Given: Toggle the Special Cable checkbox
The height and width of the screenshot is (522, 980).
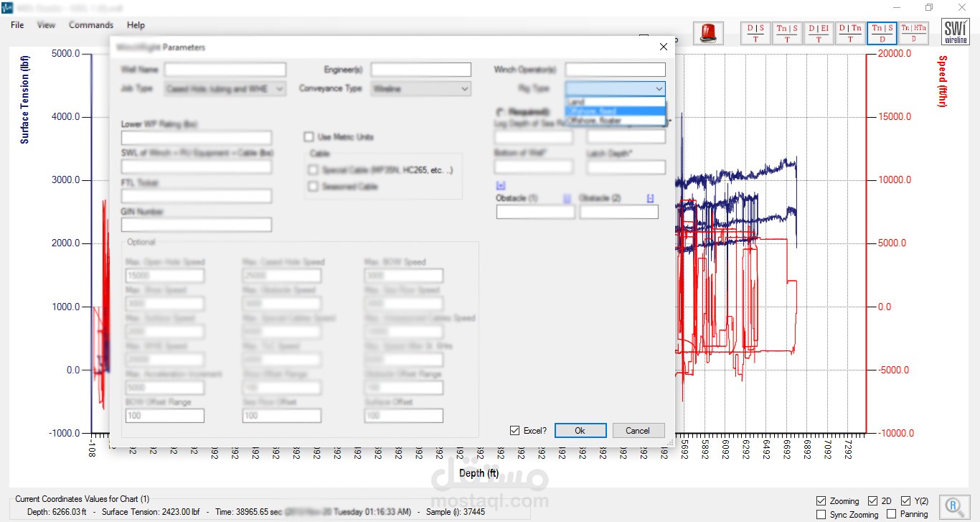Looking at the screenshot, I should [x=313, y=170].
